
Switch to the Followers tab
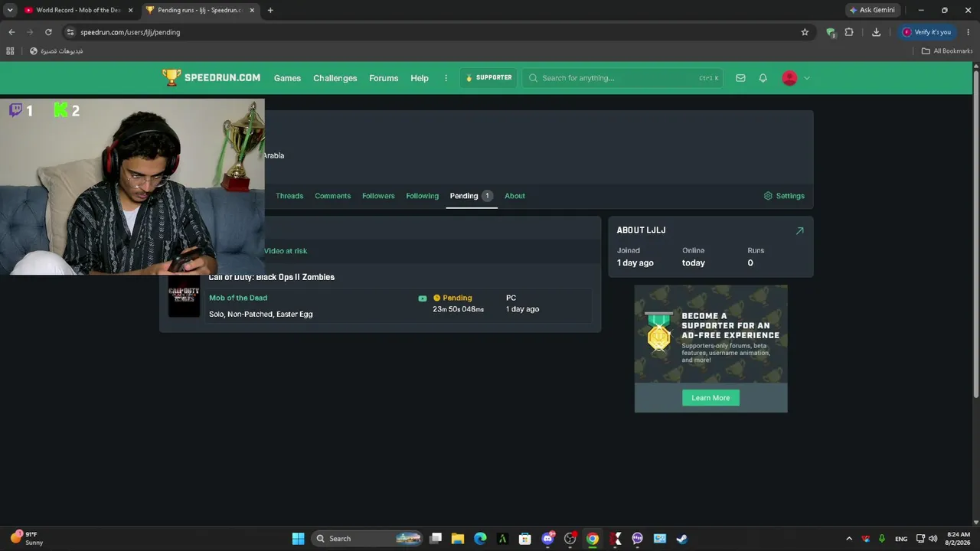pyautogui.click(x=378, y=196)
